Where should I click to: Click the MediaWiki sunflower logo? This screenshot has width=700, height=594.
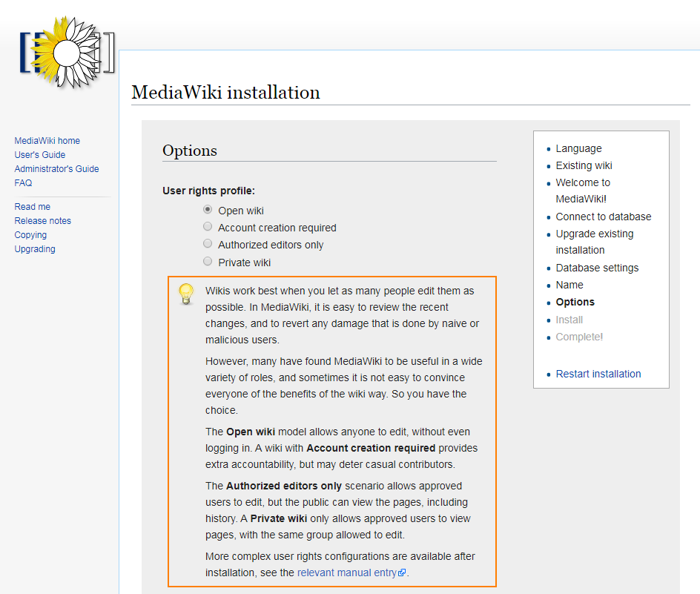tap(67, 52)
